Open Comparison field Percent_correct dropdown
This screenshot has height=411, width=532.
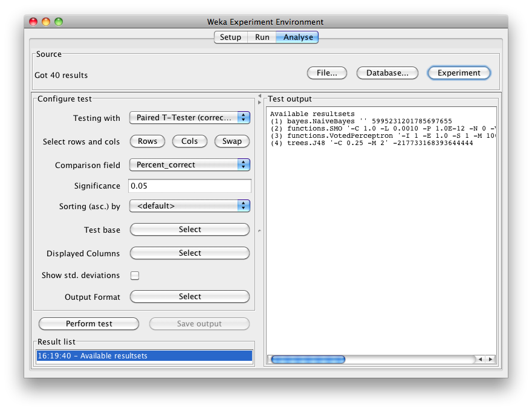tap(190, 165)
